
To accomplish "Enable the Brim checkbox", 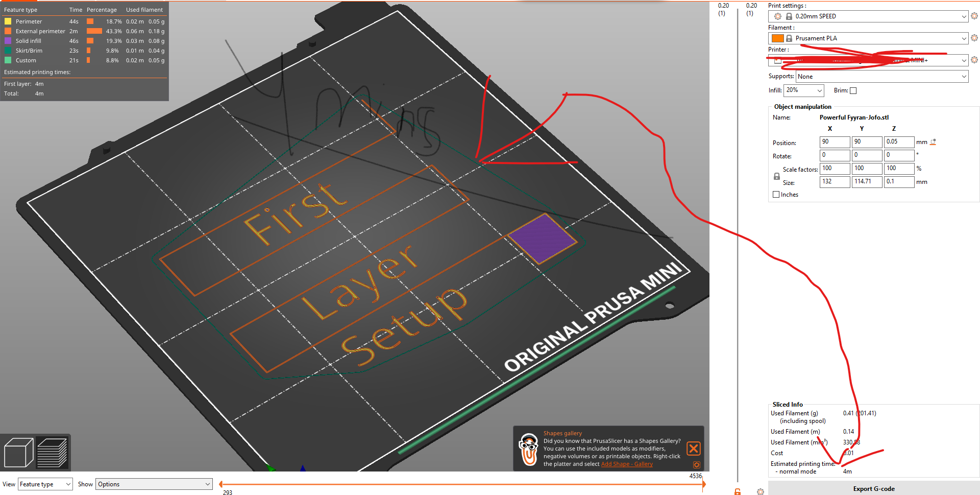I will click(853, 90).
